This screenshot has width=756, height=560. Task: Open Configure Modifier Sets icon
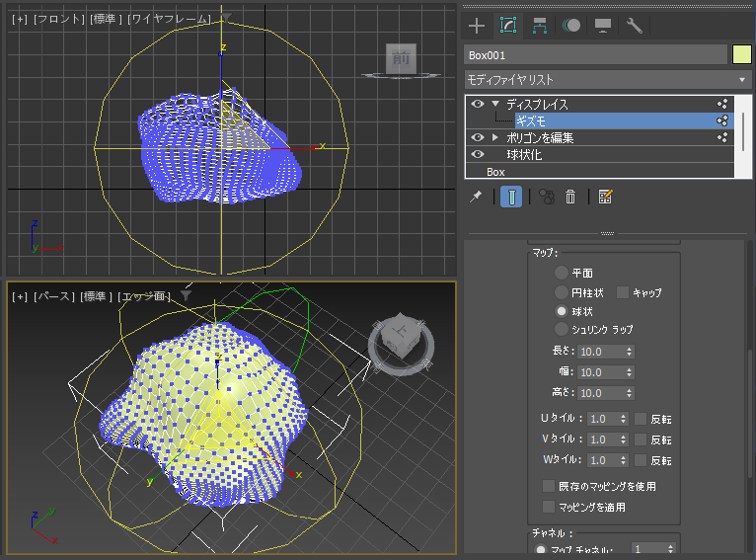(x=605, y=197)
